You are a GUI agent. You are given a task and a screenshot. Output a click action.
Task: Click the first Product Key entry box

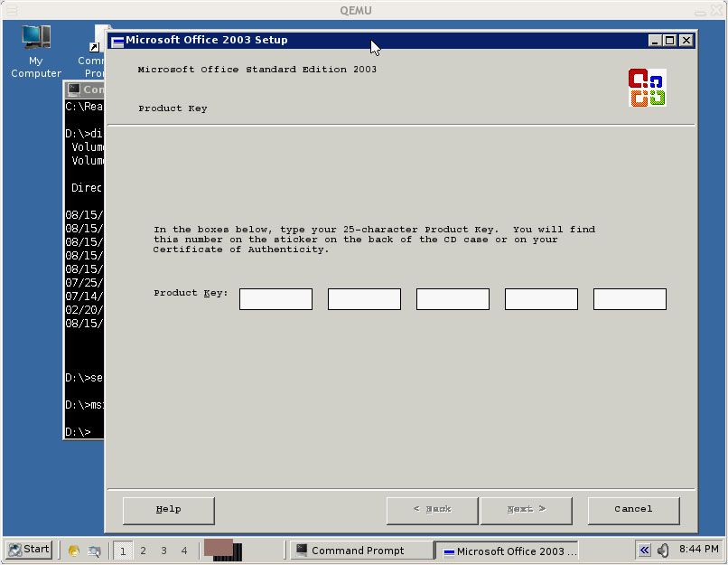(275, 298)
